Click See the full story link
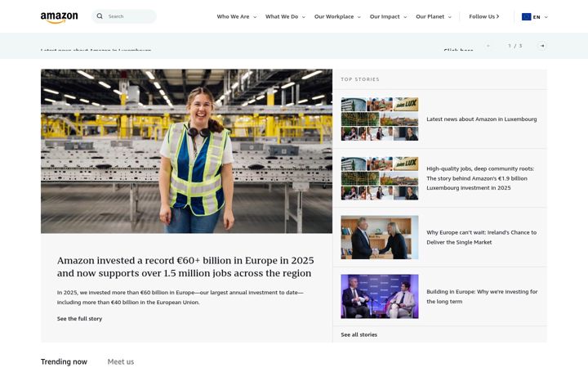The image size is (588, 368). (x=79, y=318)
